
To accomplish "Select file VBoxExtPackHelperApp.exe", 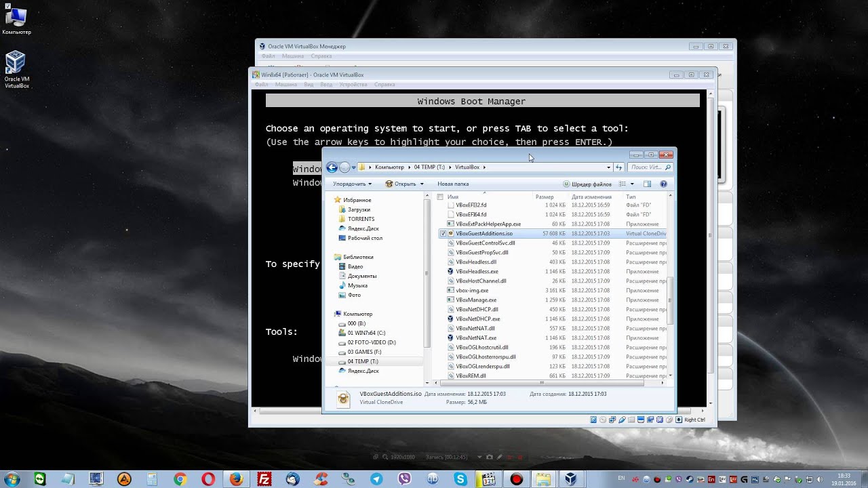I will pyautogui.click(x=488, y=224).
